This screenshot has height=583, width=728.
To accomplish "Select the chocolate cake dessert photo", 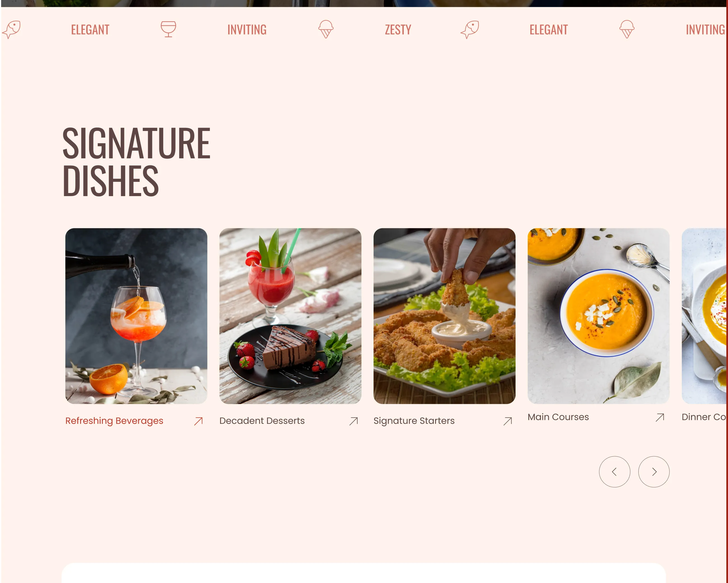I will click(290, 316).
